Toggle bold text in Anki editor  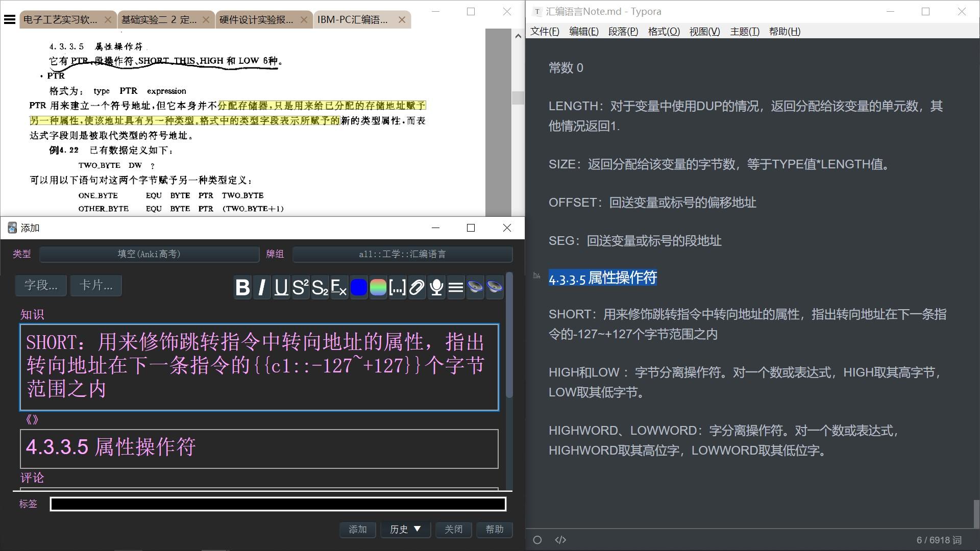(242, 287)
